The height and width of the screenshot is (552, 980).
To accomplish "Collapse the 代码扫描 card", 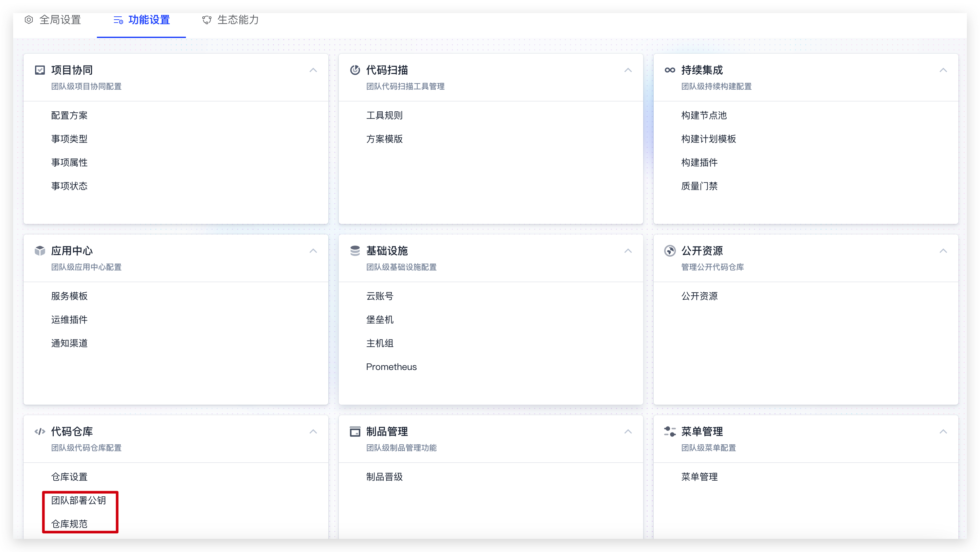I will [x=628, y=70].
